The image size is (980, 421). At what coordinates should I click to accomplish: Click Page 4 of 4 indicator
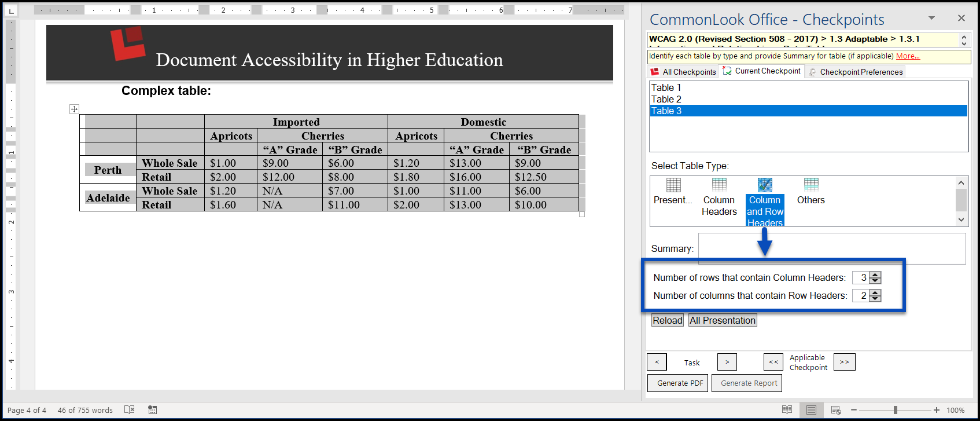coord(27,410)
